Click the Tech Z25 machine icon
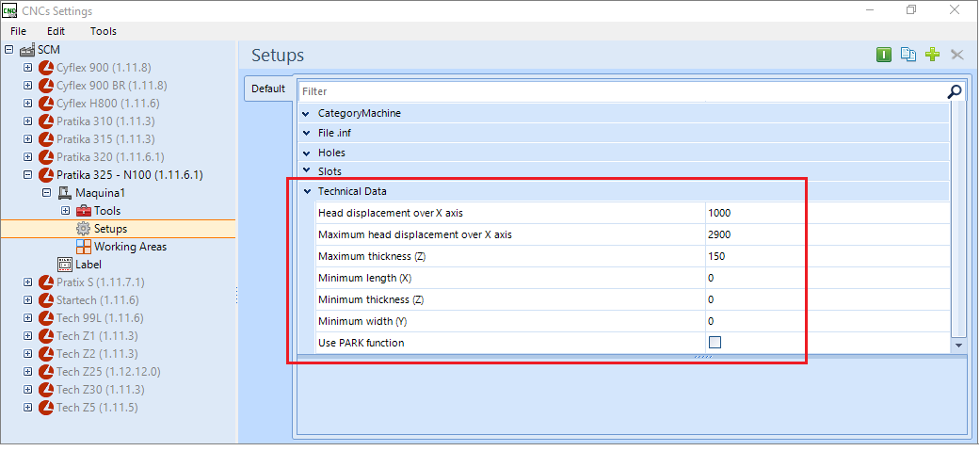 46,372
